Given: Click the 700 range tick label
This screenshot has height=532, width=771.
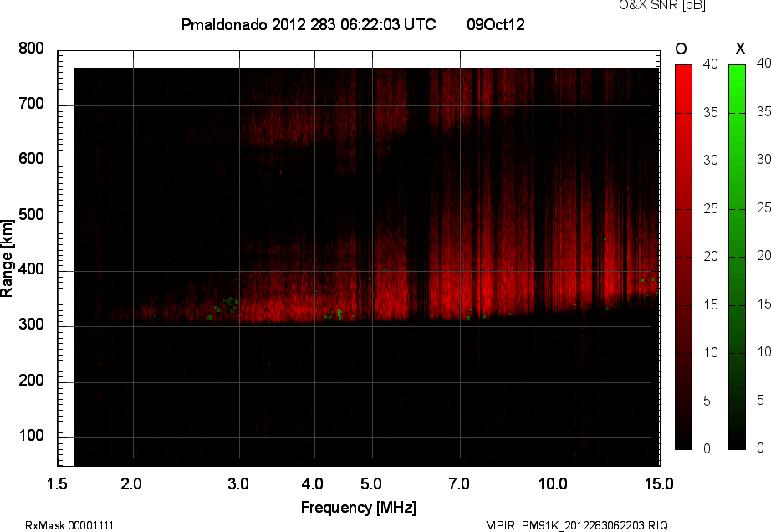Looking at the screenshot, I should [x=31, y=103].
